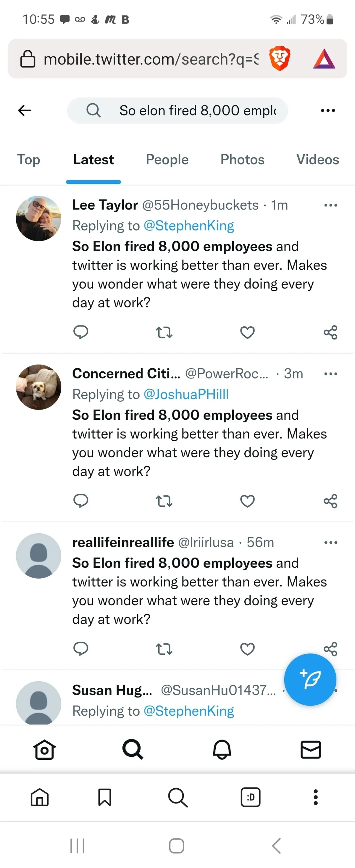Like Concerned Citizen's tweet

247,501
